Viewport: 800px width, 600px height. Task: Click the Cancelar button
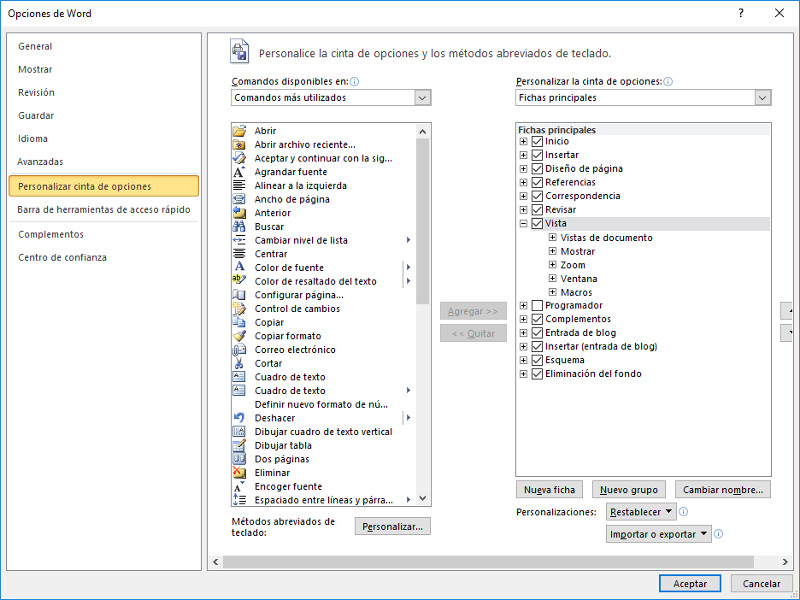pos(761,584)
